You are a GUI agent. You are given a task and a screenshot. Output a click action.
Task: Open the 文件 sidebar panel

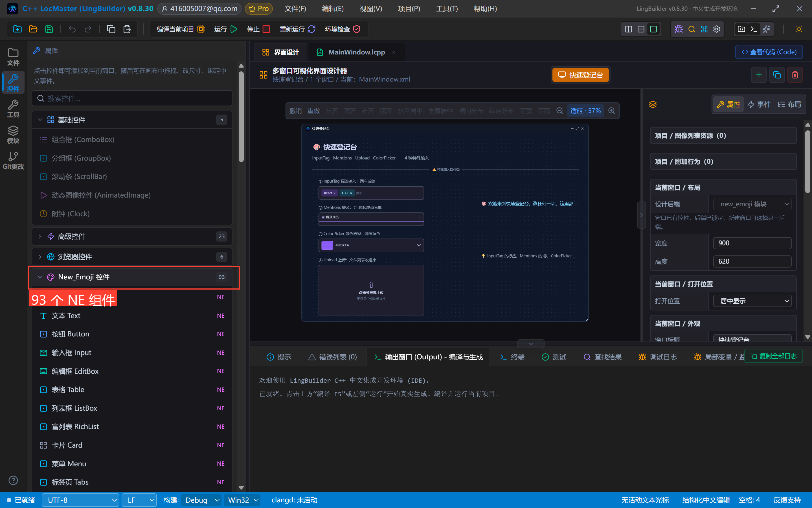tap(13, 57)
